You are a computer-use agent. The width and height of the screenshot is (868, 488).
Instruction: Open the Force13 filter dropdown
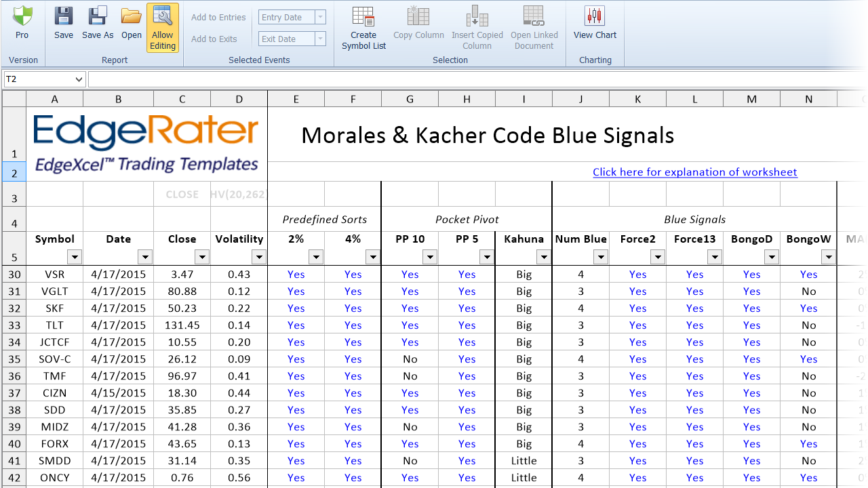point(715,257)
